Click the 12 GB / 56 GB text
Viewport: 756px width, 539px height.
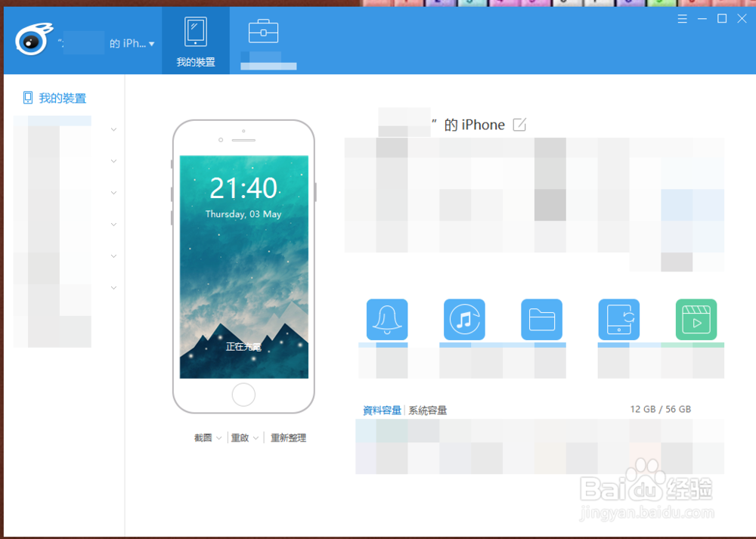[x=661, y=409]
